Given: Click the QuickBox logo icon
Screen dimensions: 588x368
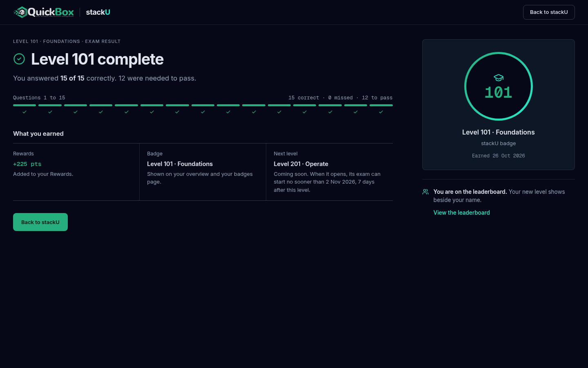Looking at the screenshot, I should coord(21,12).
